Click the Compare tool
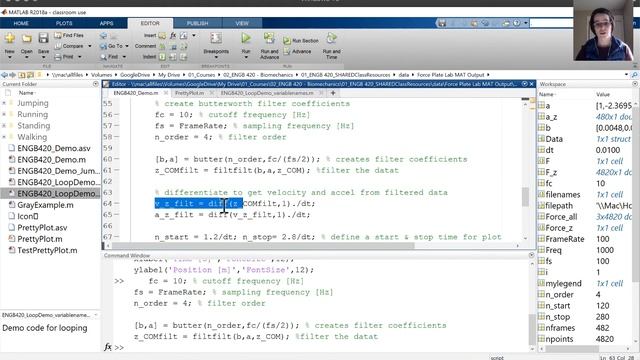 pos(69,46)
